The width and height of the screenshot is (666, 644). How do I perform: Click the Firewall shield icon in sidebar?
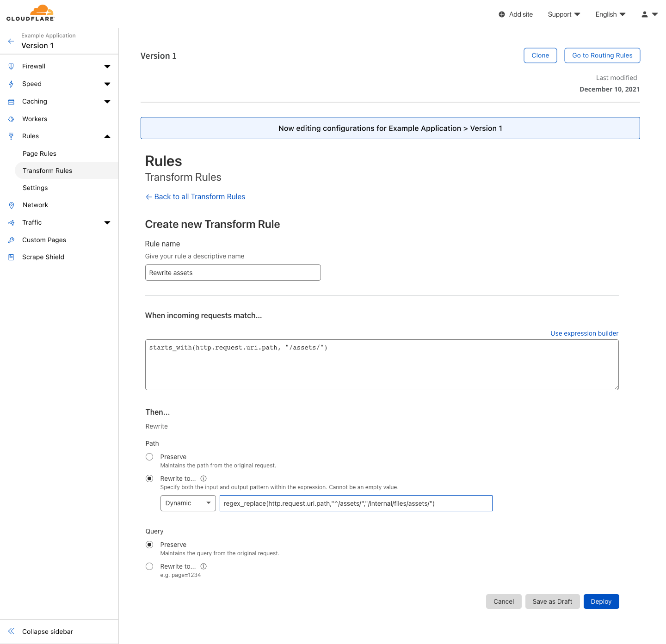coord(11,67)
